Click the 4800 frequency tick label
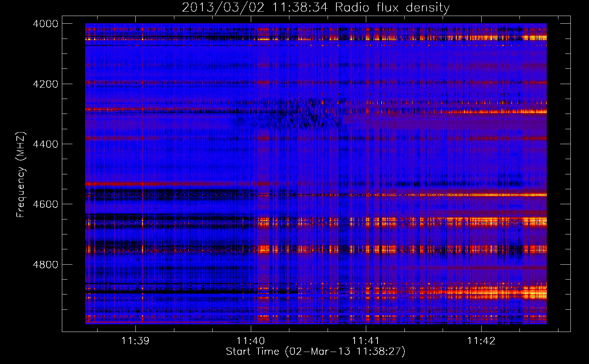589x364 pixels. [46, 265]
